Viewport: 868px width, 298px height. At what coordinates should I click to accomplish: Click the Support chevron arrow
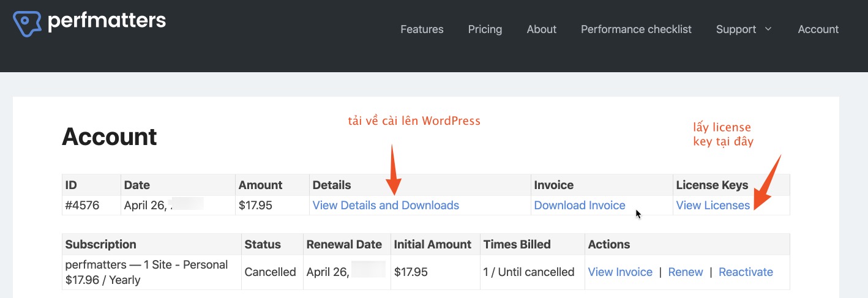pyautogui.click(x=768, y=29)
